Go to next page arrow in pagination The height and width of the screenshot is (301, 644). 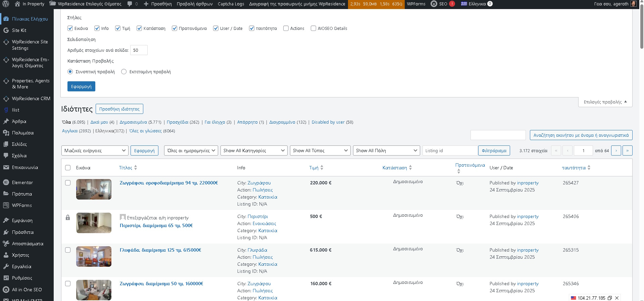[616, 150]
